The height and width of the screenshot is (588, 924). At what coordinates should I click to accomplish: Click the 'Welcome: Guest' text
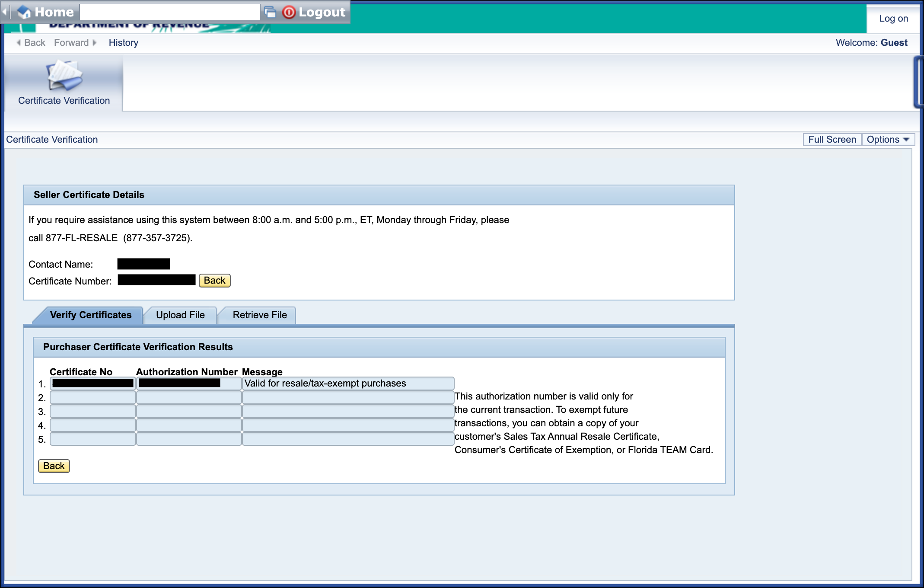871,43
